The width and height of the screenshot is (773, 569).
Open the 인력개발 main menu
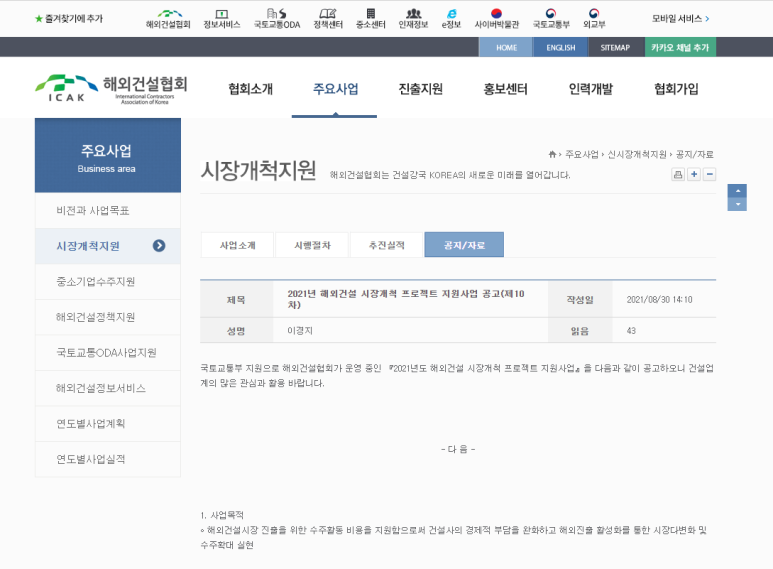591,89
